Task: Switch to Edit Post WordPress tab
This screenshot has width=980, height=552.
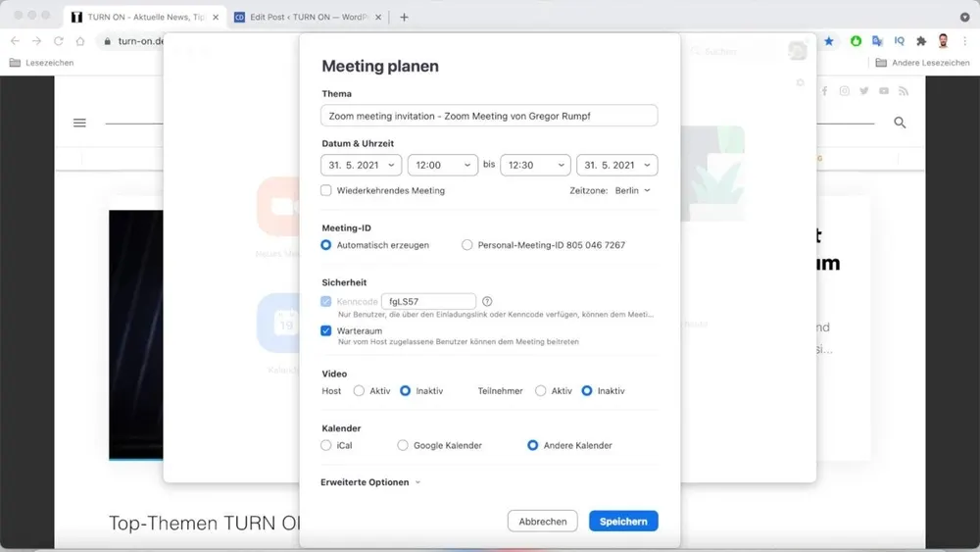Action: coord(308,18)
